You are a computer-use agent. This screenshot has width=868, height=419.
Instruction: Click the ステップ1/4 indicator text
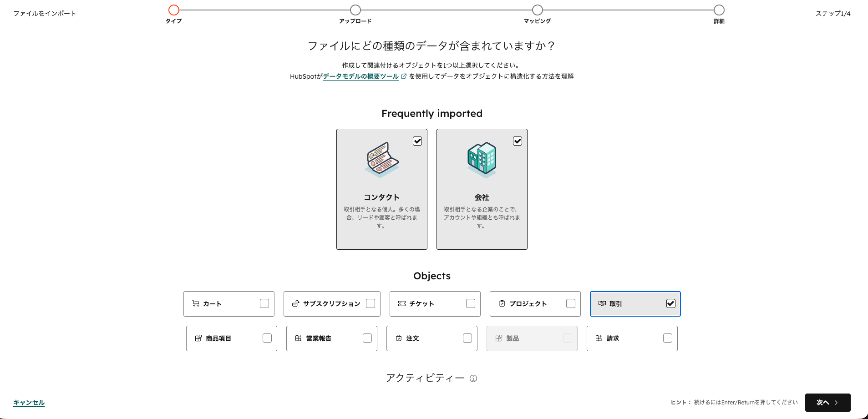point(833,14)
